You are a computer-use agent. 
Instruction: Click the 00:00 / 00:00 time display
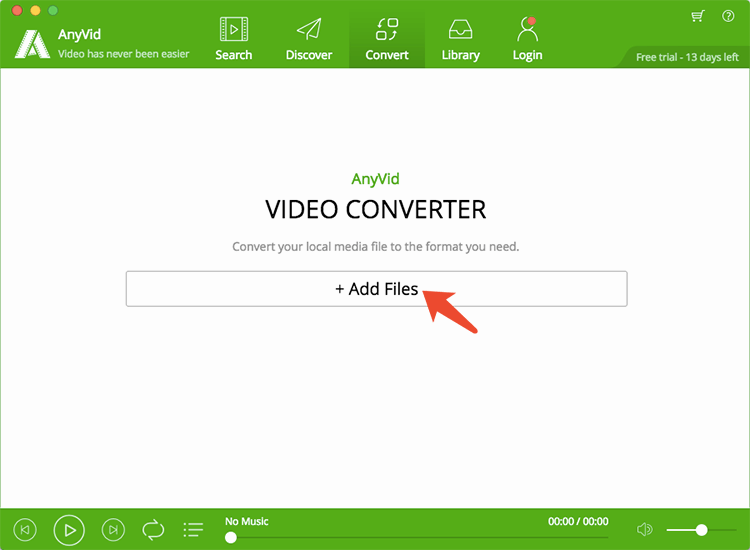click(x=578, y=521)
